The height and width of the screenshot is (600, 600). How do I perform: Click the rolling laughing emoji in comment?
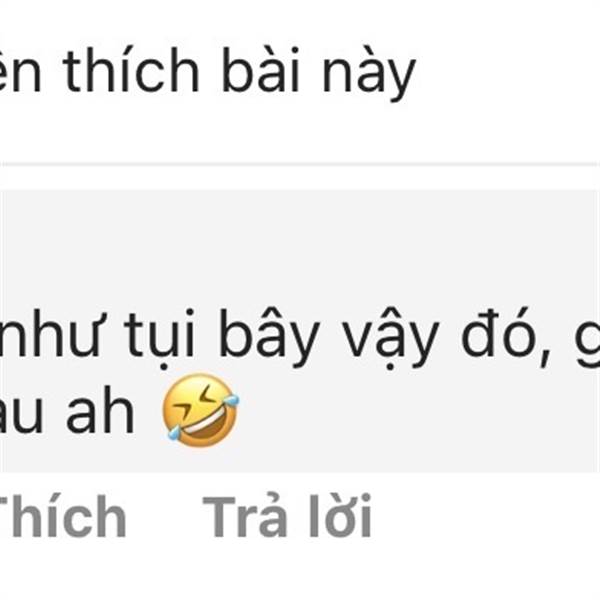tap(201, 410)
